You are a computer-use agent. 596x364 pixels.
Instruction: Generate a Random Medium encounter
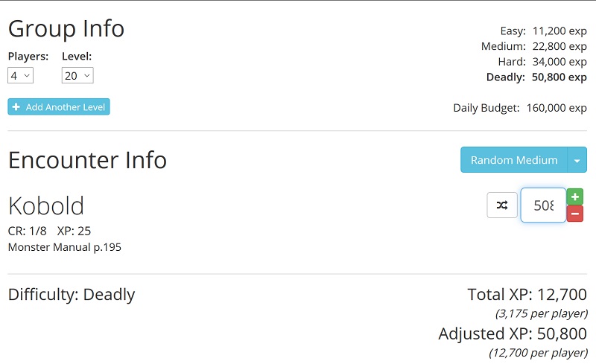point(514,160)
